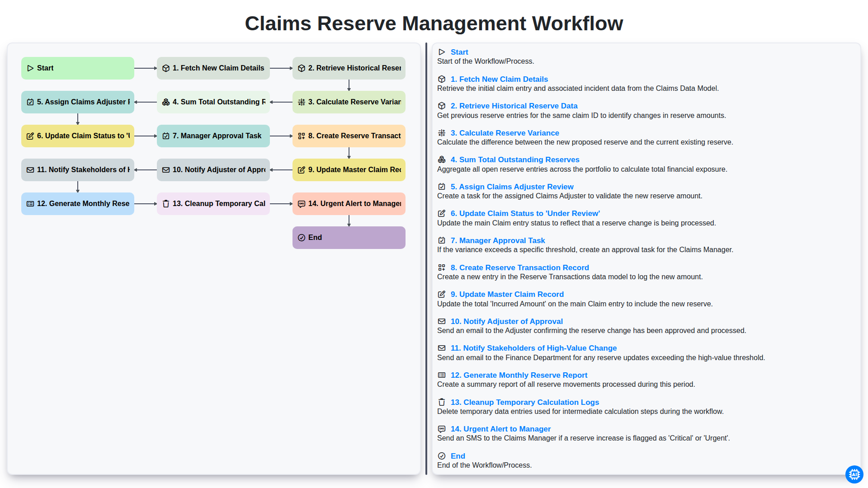
Task: Open '12. Generate Monthly Reserve Report' link
Action: tap(519, 375)
